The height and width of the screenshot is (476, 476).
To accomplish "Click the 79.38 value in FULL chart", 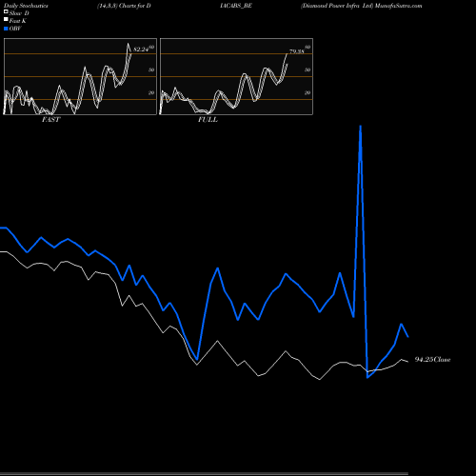I will [297, 51].
